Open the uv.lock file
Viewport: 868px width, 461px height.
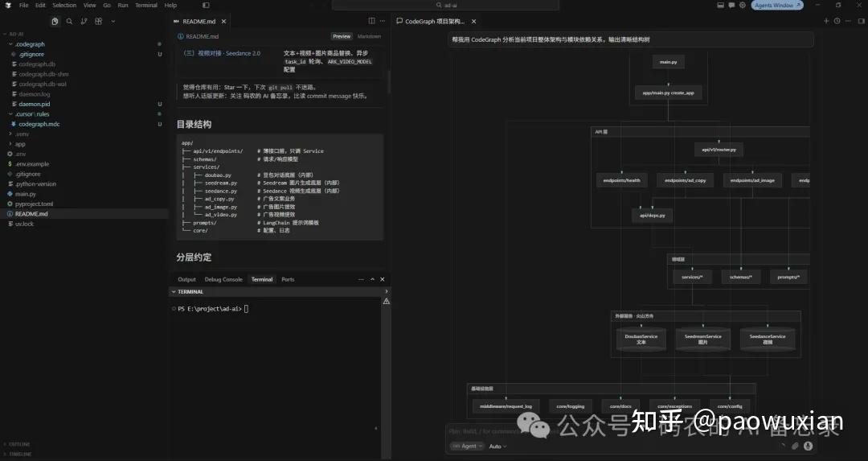click(24, 224)
